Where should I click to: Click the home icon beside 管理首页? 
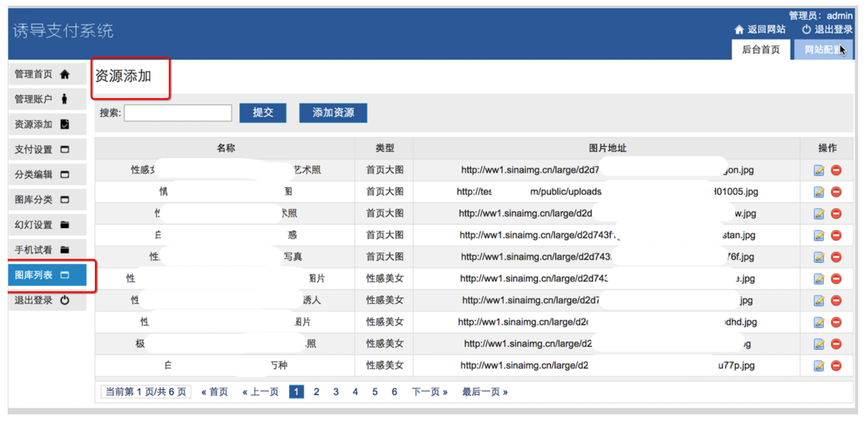click(65, 74)
